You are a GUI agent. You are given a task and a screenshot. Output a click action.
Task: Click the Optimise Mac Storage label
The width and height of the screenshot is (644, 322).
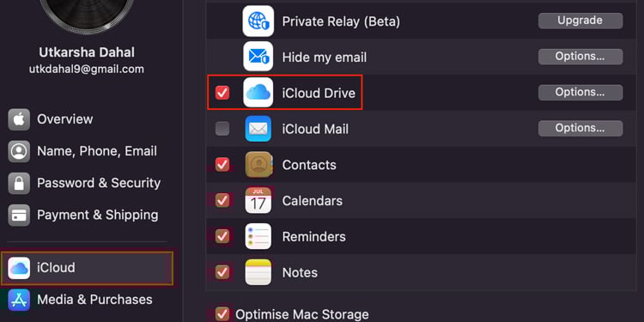(302, 315)
